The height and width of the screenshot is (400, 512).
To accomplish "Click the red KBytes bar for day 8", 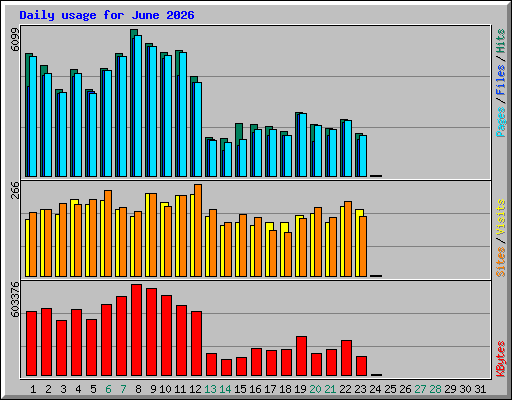I will 136,330.
